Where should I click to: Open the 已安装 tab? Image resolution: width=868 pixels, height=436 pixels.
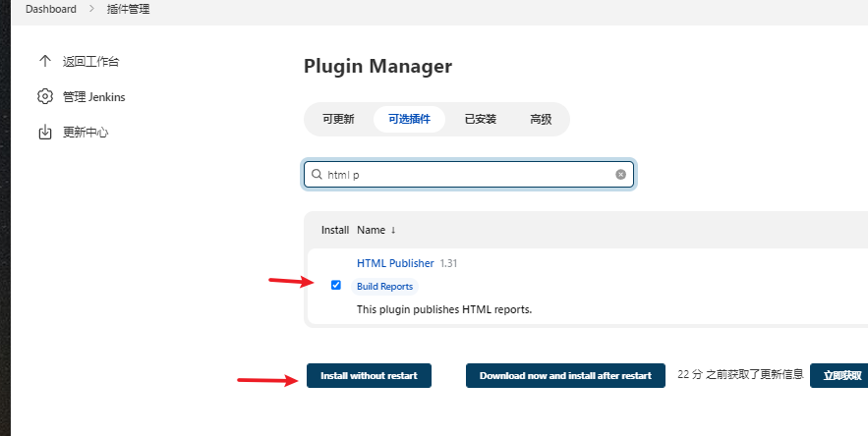481,119
